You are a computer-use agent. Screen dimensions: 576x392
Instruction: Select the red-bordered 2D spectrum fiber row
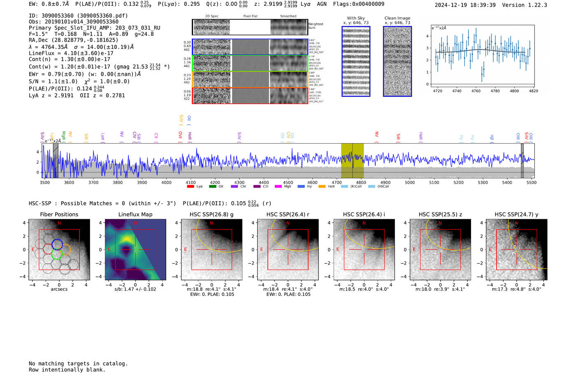point(250,95)
